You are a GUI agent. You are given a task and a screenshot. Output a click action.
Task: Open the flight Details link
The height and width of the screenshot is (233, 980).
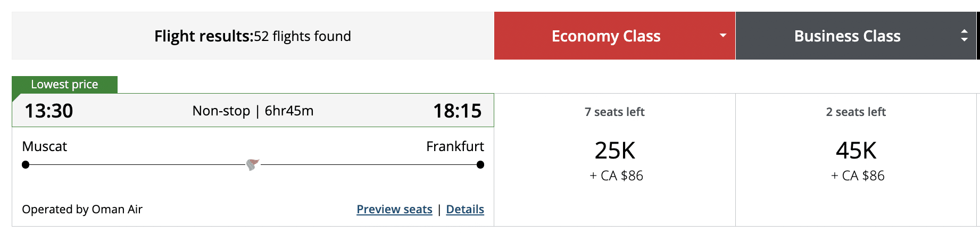[x=465, y=210]
